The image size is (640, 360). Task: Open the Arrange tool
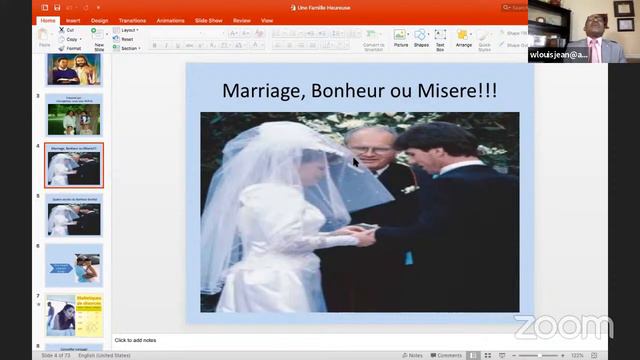click(x=463, y=38)
